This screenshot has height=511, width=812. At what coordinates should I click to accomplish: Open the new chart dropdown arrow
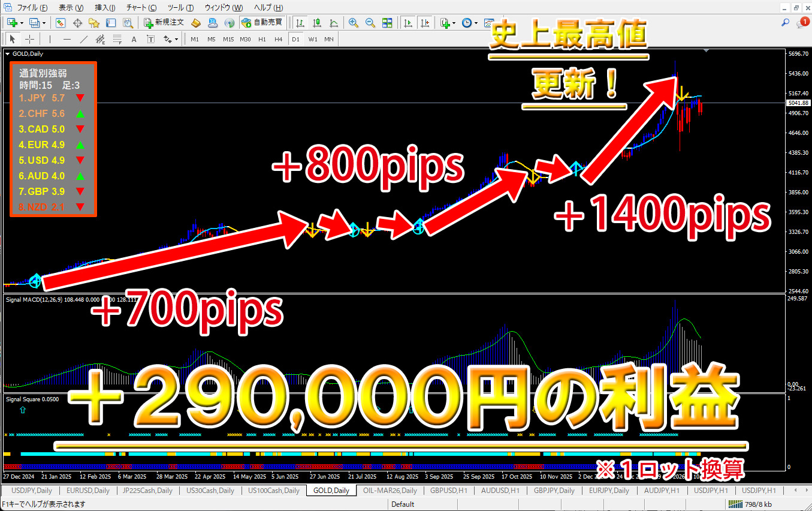[x=22, y=23]
